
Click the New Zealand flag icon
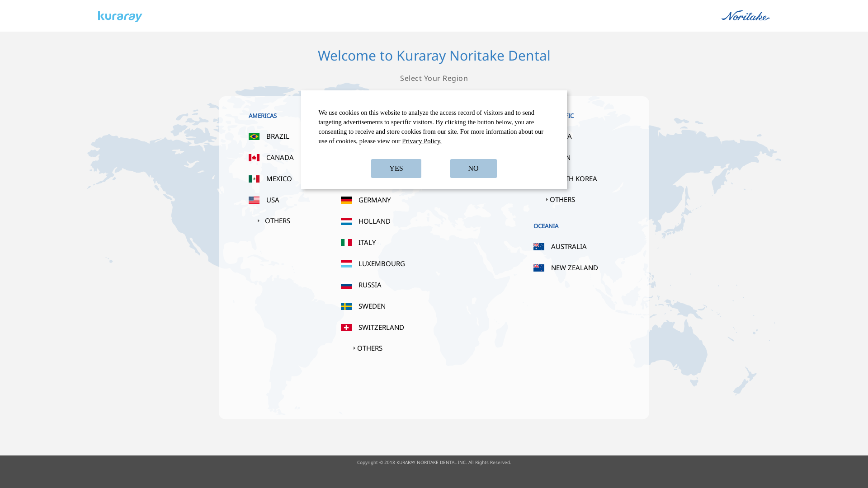point(539,268)
